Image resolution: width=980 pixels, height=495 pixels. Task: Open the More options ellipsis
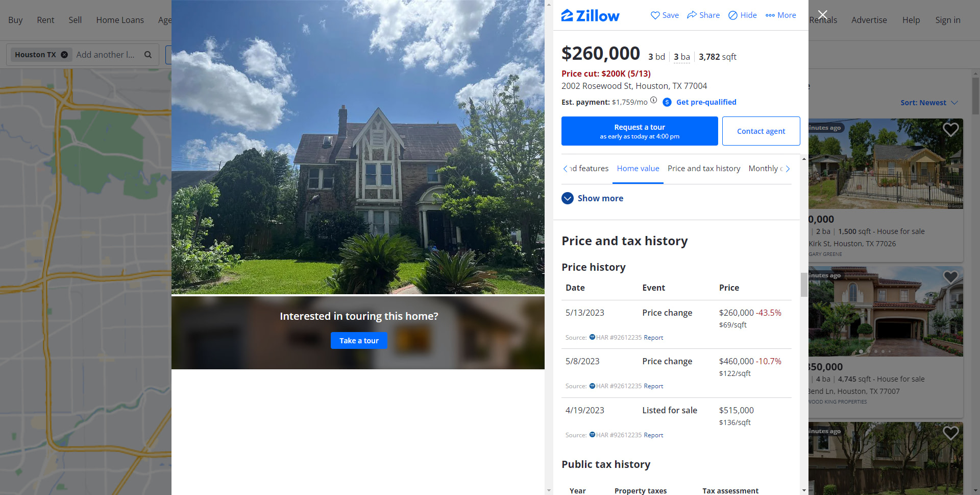(770, 15)
